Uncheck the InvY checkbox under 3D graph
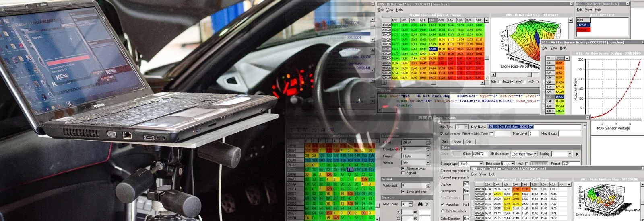The width and height of the screenshot is (644, 221). (x=512, y=82)
